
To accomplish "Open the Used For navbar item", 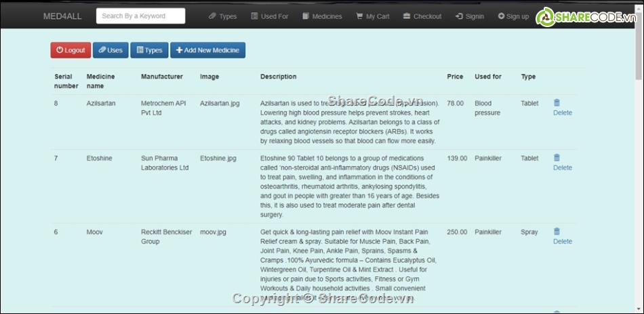I will click(269, 16).
